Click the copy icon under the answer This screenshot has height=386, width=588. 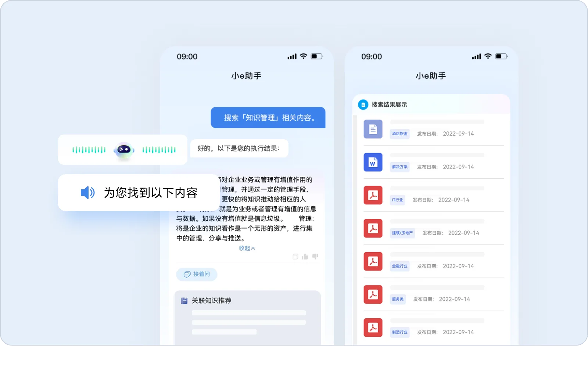click(295, 257)
